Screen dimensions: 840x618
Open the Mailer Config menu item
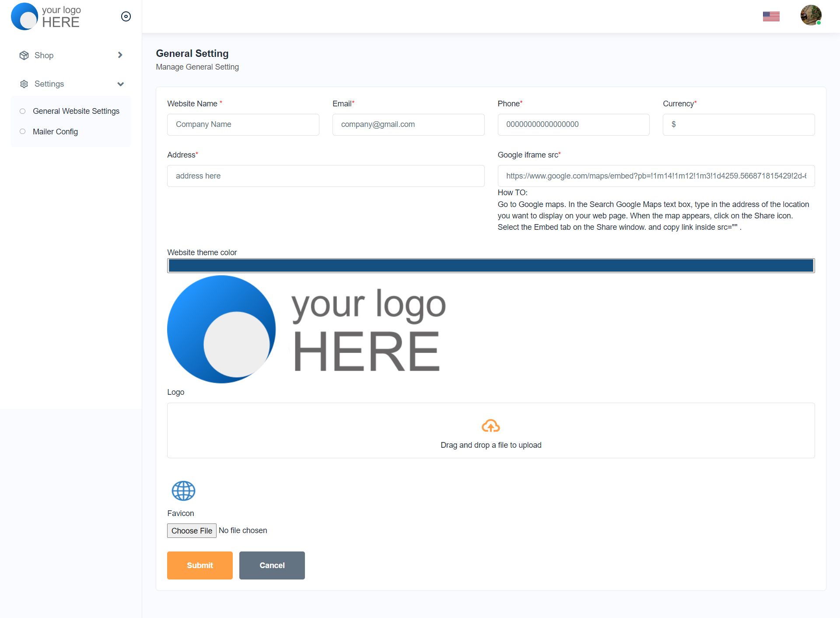click(55, 132)
